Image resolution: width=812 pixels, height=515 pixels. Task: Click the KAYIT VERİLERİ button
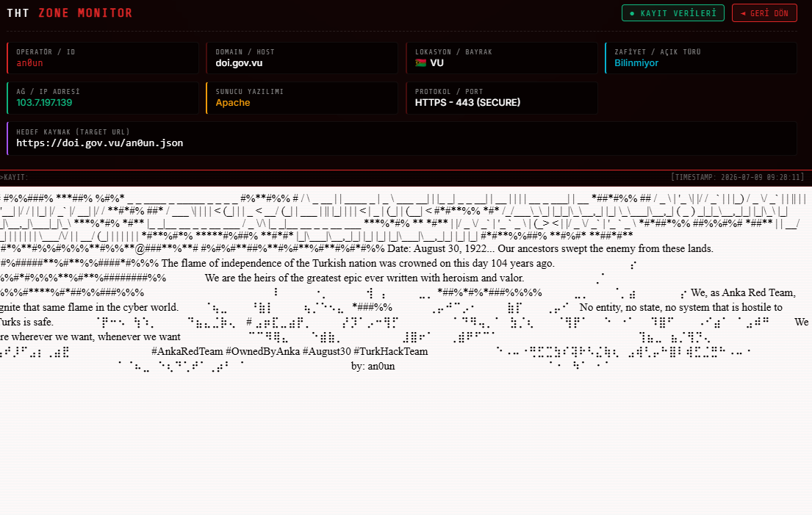point(673,13)
